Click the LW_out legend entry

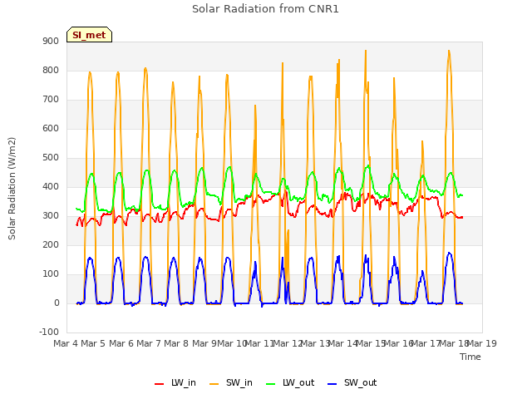click(x=290, y=382)
